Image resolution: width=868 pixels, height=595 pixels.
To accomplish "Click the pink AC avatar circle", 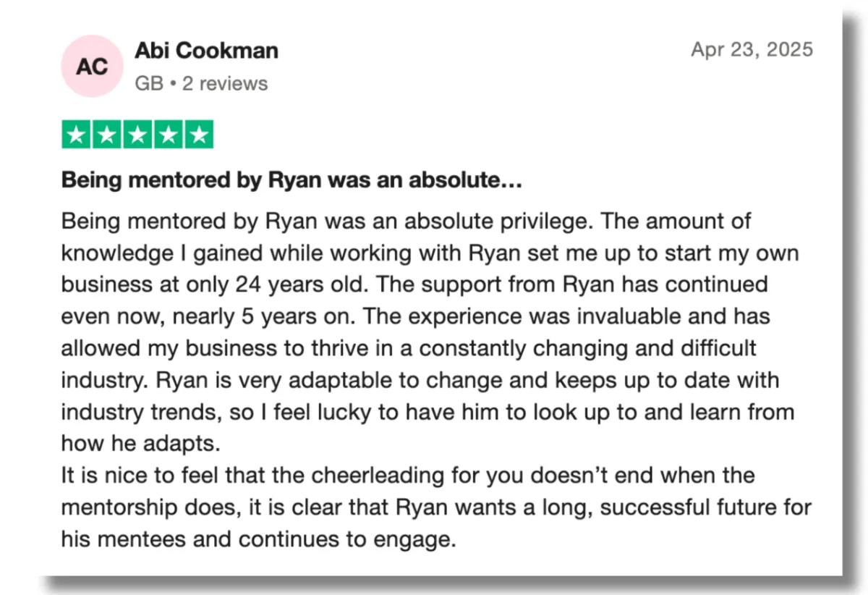I will pos(93,66).
